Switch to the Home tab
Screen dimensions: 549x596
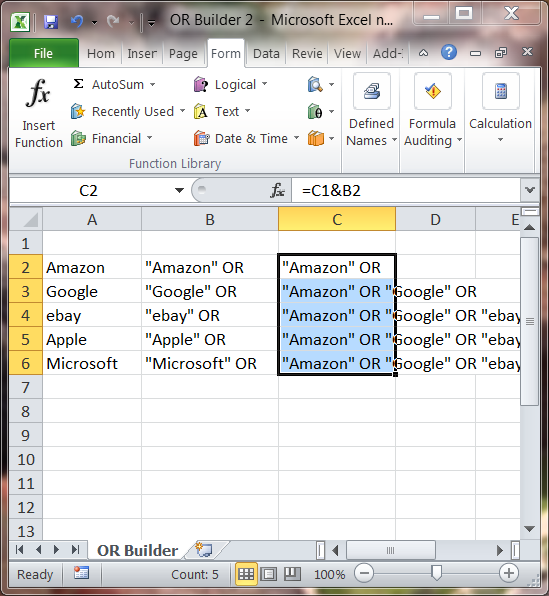coord(101,54)
